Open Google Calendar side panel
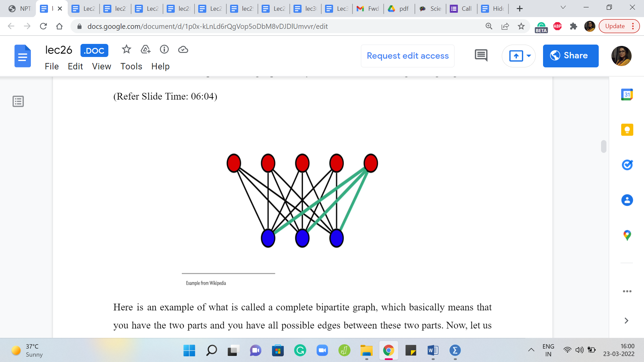The image size is (644, 362). (x=627, y=95)
